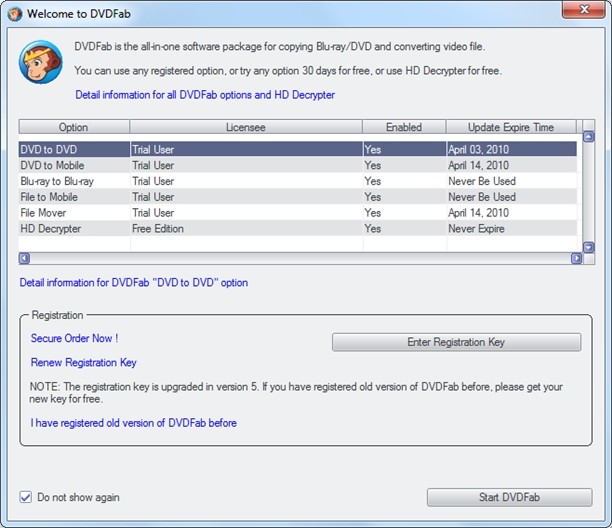The image size is (612, 528).
Task: Open Detail information for "DVD to DVD" option
Action: click(x=133, y=283)
